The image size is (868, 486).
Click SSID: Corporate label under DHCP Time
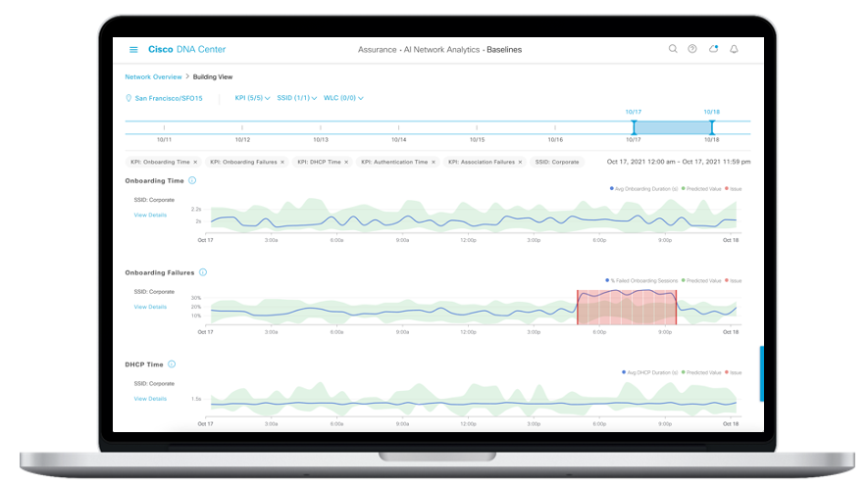coord(154,383)
